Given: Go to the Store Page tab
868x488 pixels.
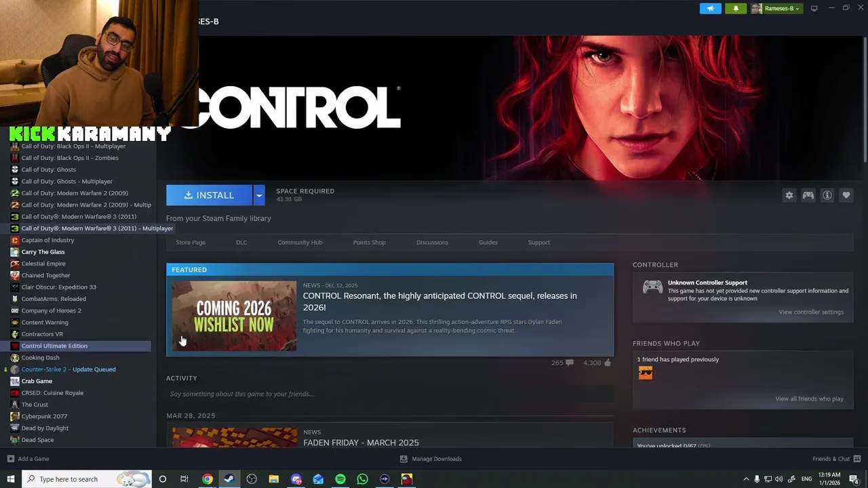Looking at the screenshot, I should (191, 242).
